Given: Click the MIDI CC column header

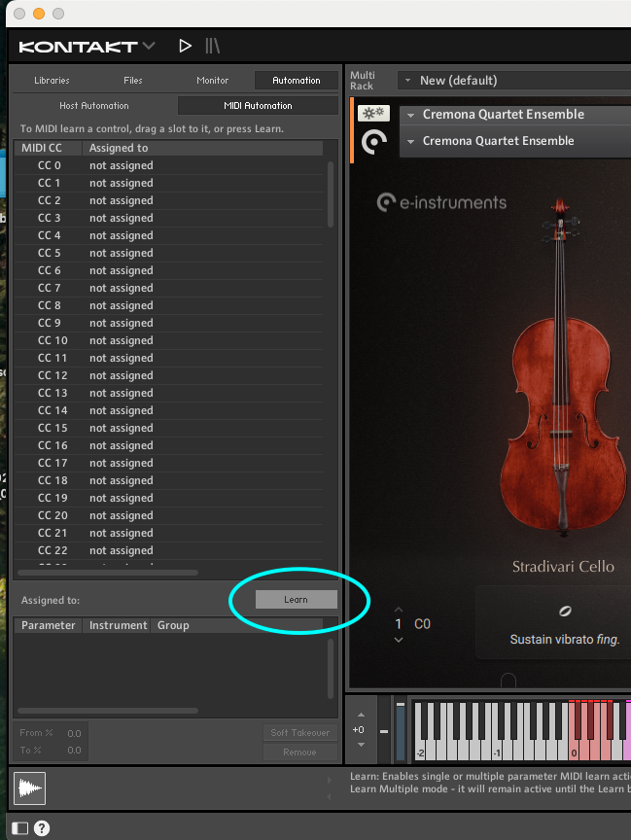Looking at the screenshot, I should [x=48, y=148].
